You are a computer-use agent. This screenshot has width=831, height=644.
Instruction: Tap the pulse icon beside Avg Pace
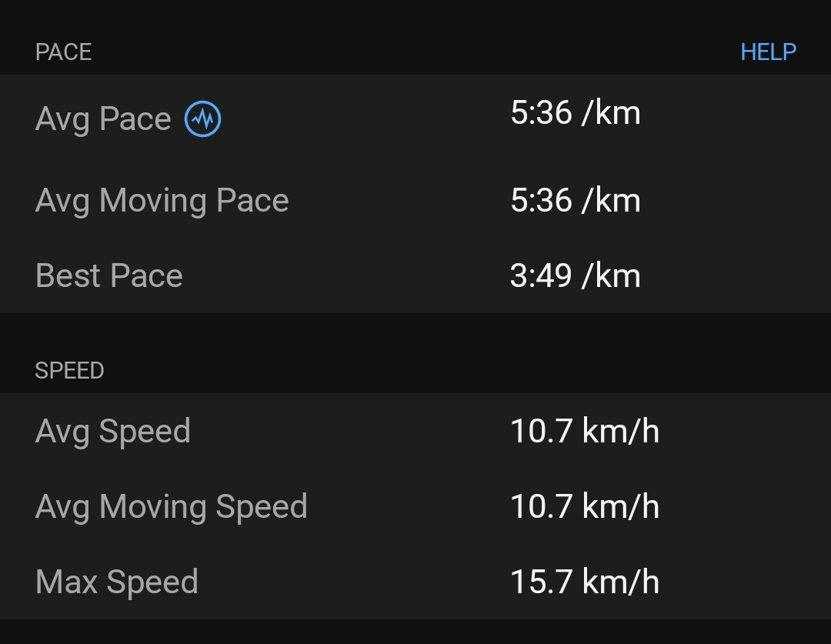pyautogui.click(x=203, y=119)
